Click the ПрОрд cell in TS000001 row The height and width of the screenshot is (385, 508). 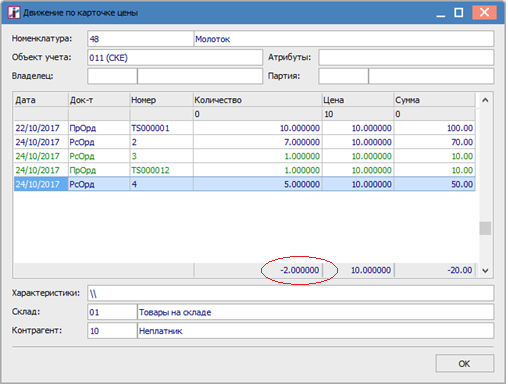tap(99, 128)
